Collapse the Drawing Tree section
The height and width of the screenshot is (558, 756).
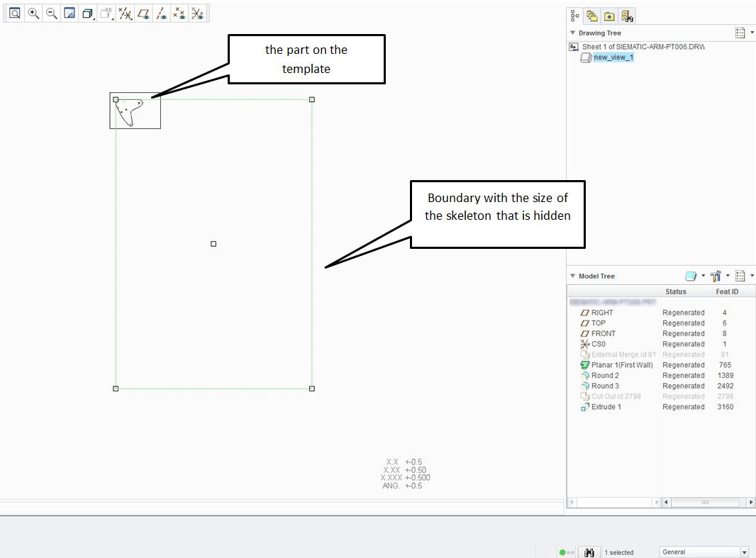[573, 33]
